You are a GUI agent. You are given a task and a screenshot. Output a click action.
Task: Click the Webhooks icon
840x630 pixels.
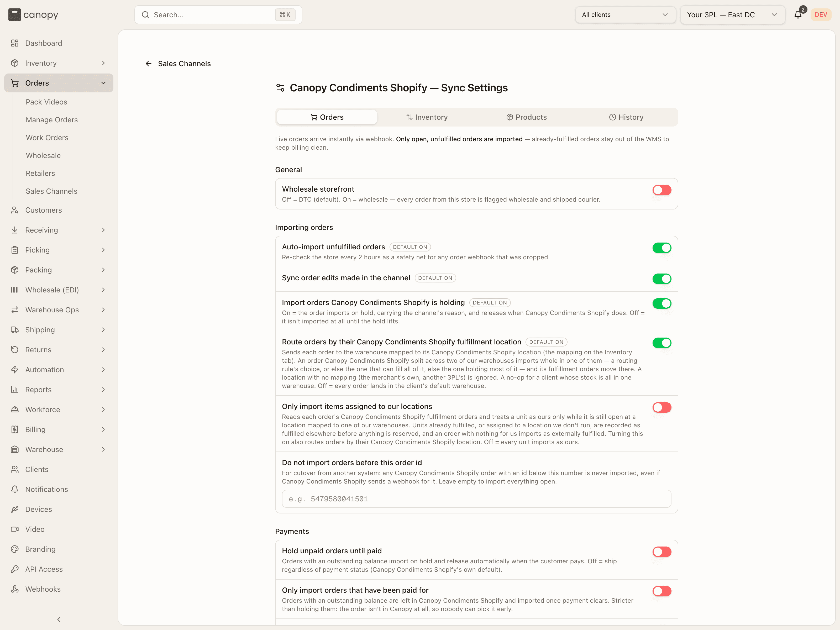point(15,589)
